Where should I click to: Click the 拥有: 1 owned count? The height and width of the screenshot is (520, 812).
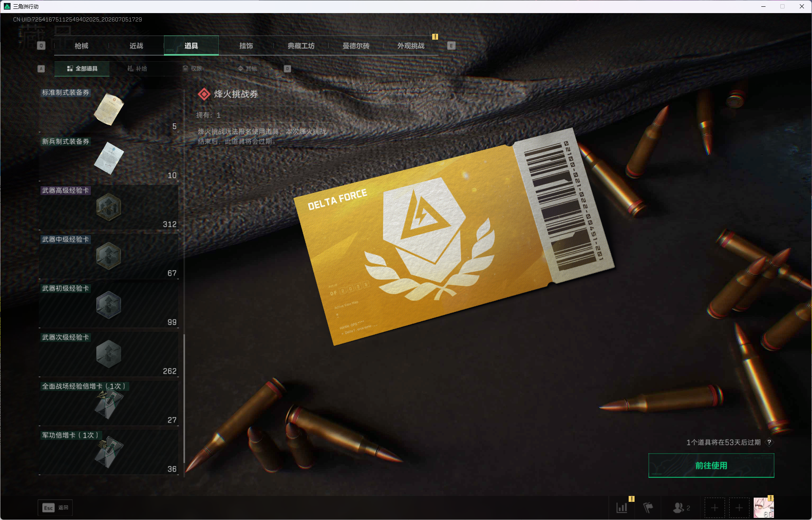point(208,115)
